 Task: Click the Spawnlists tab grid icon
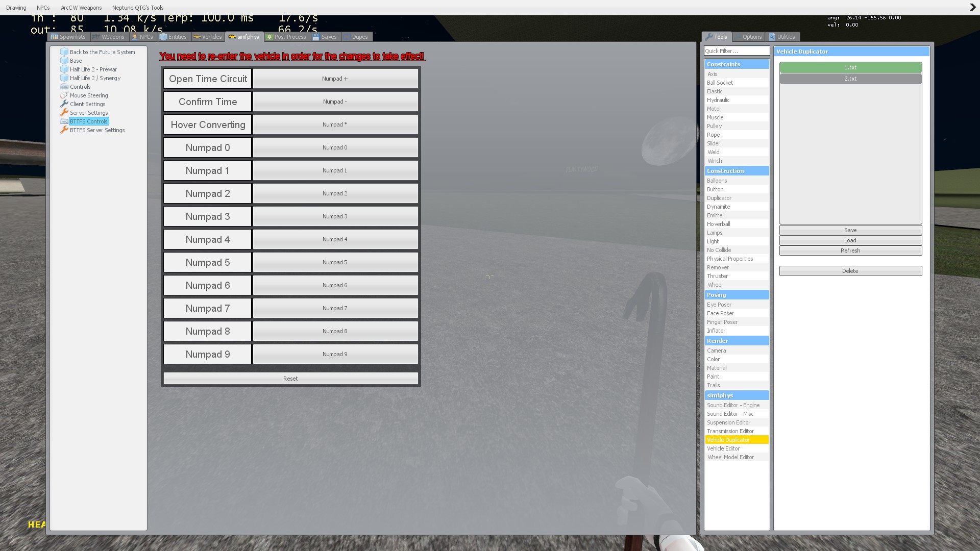pos(55,37)
